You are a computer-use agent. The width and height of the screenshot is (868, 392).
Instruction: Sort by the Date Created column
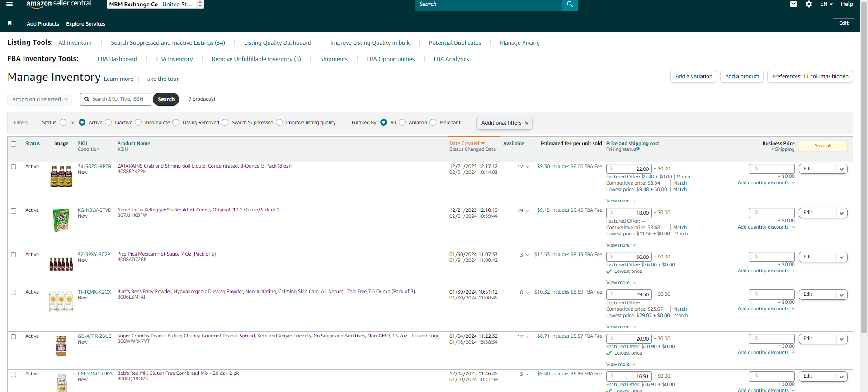tap(467, 144)
